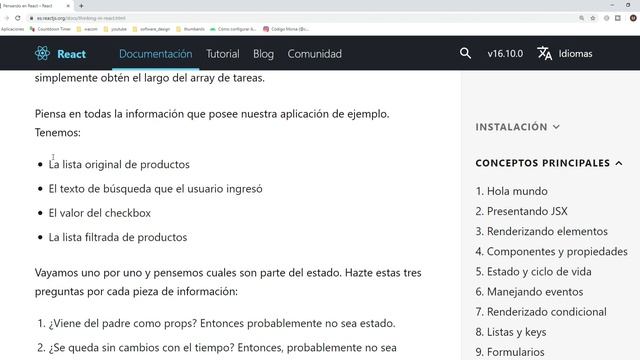Open the Idiomas languages link
Image resolution: width=640 pixels, height=360 pixels.
576,53
